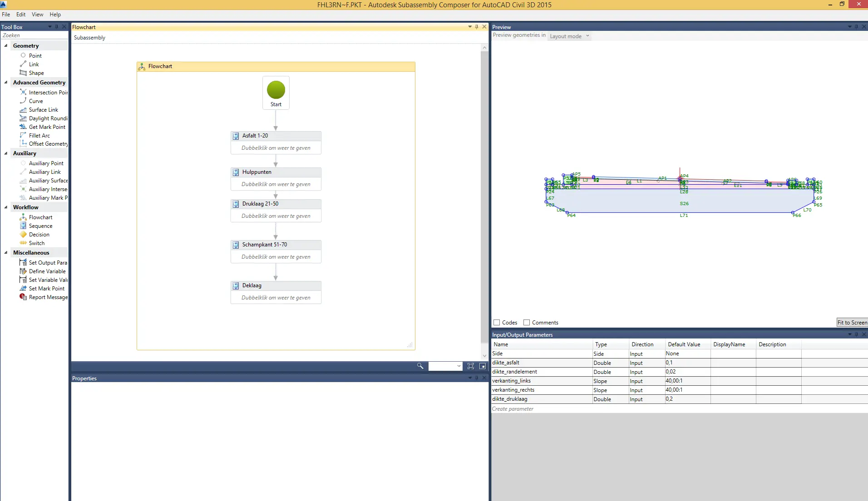
Task: Choose the Auxiliary Intersection Point icon
Action: (x=23, y=189)
